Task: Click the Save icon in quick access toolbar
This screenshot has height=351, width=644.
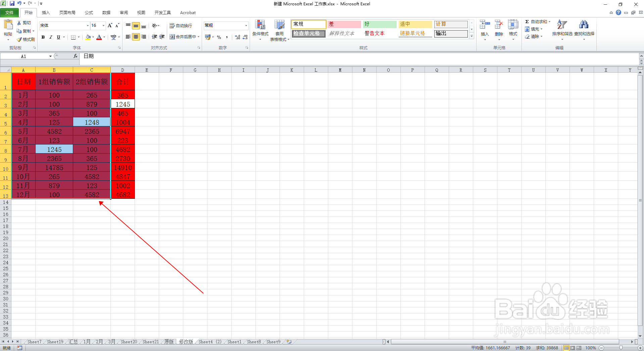Action: [x=12, y=3]
